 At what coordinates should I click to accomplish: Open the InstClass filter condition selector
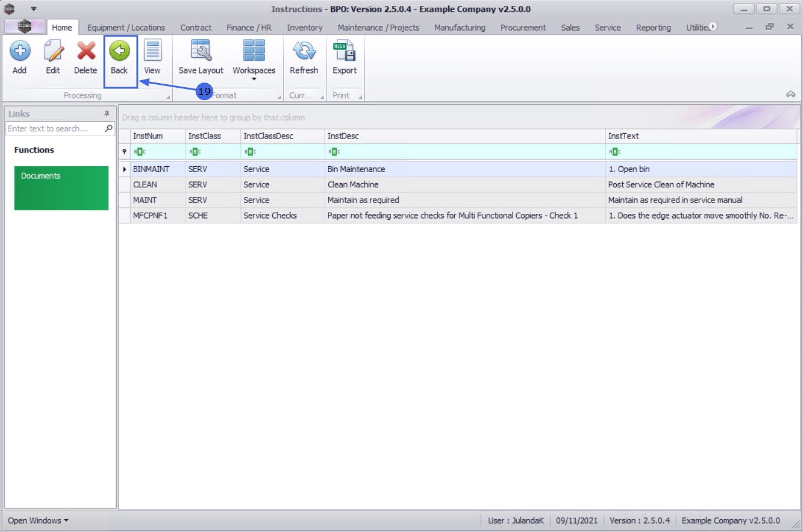pyautogui.click(x=195, y=152)
